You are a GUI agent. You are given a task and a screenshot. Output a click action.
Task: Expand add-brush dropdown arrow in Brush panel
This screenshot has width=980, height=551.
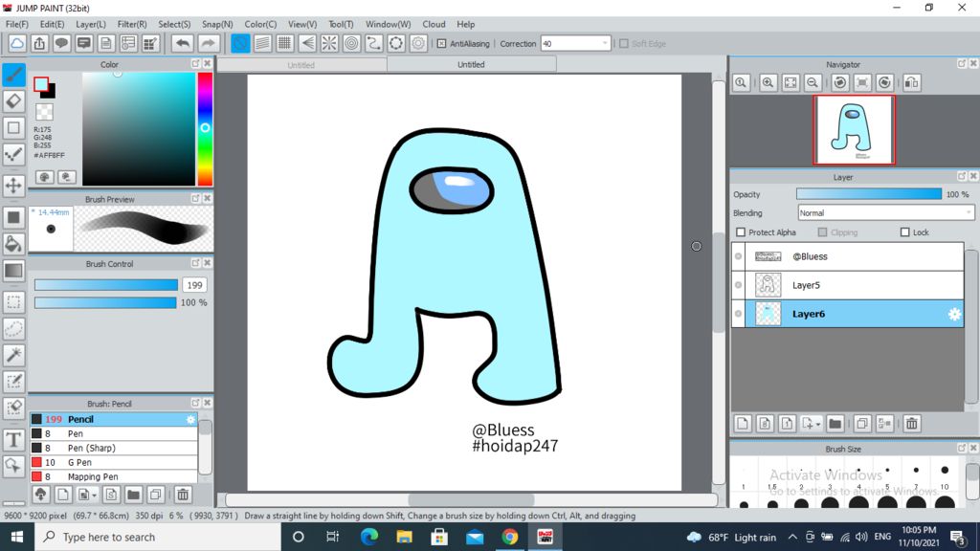point(94,496)
